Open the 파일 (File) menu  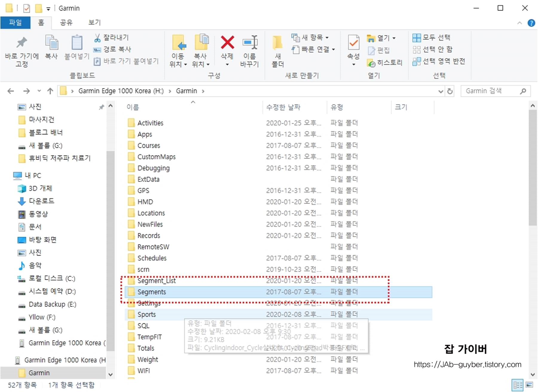[x=15, y=23]
